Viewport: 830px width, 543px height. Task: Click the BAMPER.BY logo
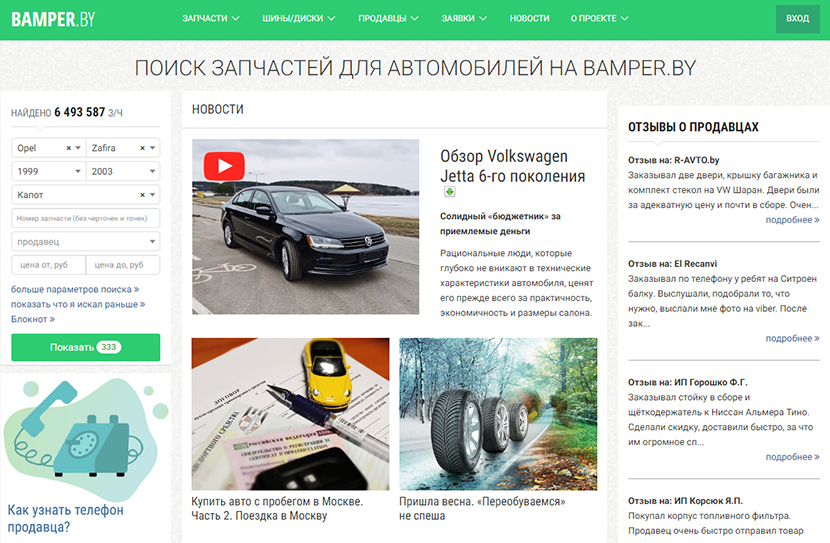(52, 19)
